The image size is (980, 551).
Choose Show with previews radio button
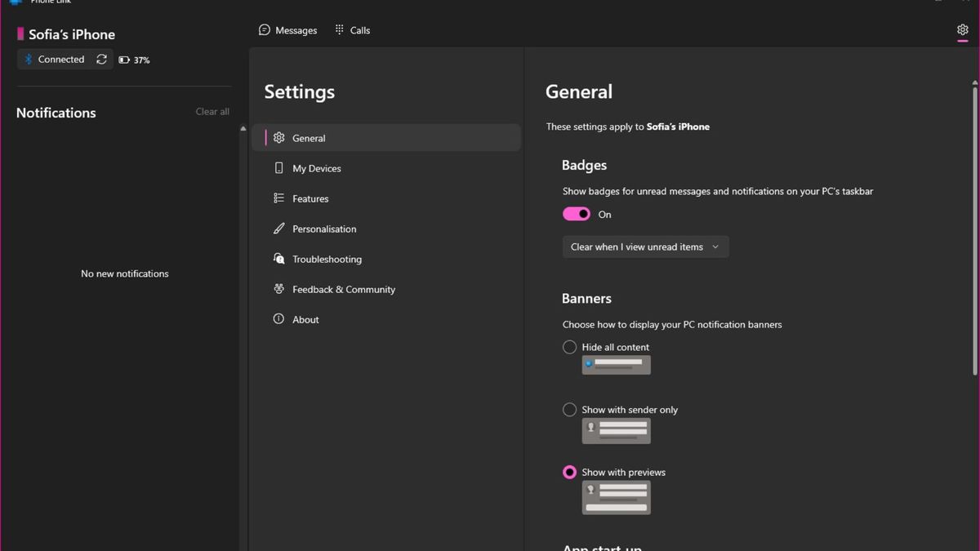pyautogui.click(x=570, y=472)
